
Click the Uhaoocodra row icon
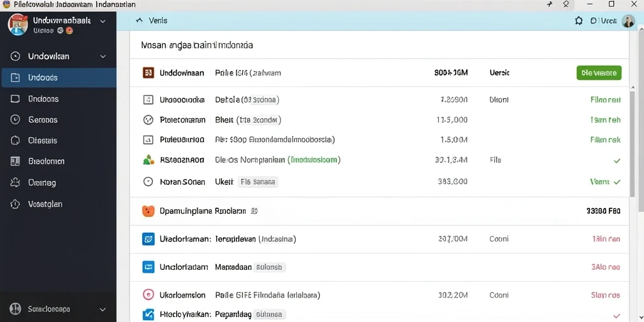click(148, 99)
